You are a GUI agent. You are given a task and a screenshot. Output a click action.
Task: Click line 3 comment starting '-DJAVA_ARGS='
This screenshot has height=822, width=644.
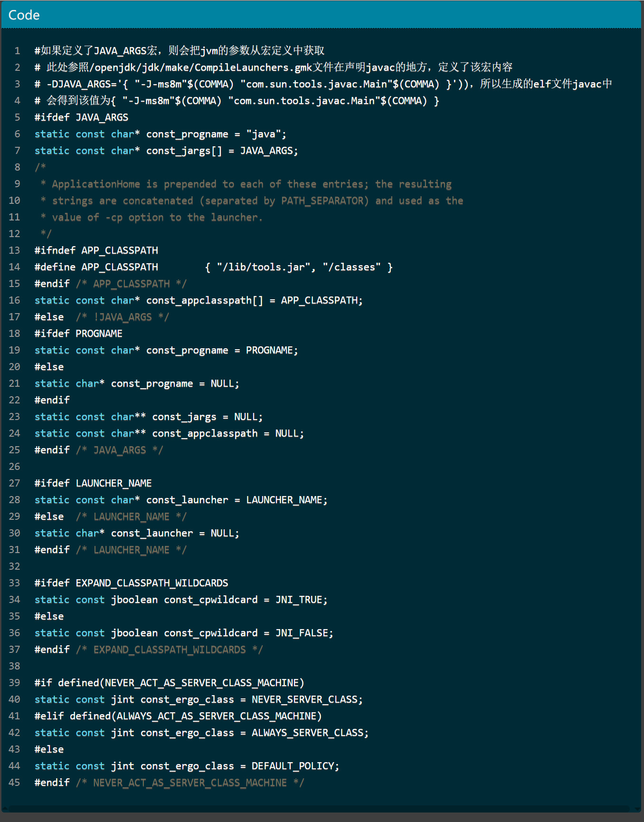tap(323, 84)
